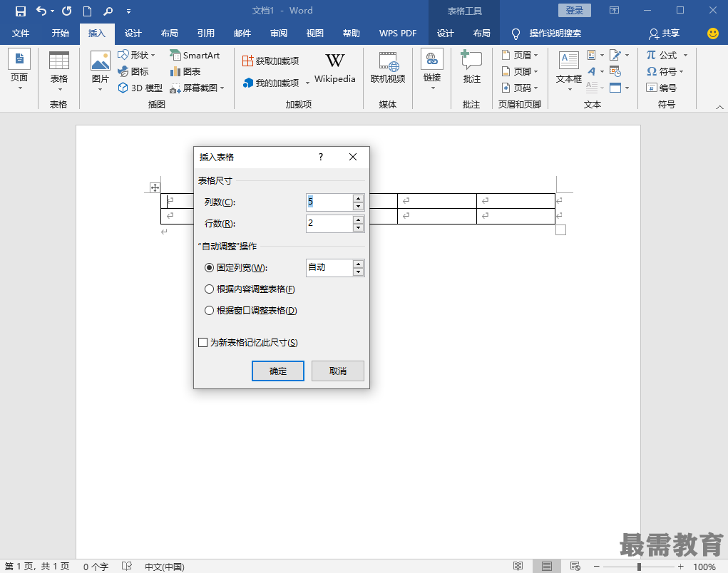Open My Add-ins (我的加载项)
Image resolution: width=728 pixels, height=573 pixels.
[x=276, y=83]
